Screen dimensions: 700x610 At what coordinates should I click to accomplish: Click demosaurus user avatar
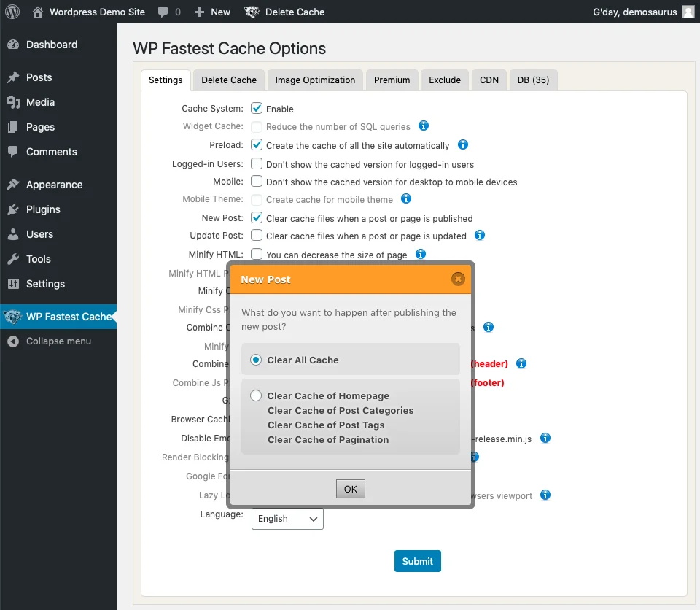point(688,12)
